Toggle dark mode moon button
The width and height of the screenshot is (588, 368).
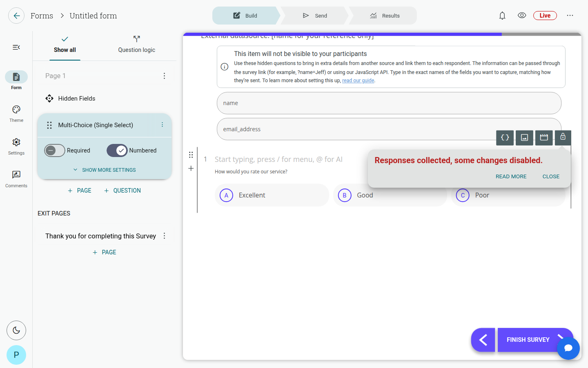16,330
